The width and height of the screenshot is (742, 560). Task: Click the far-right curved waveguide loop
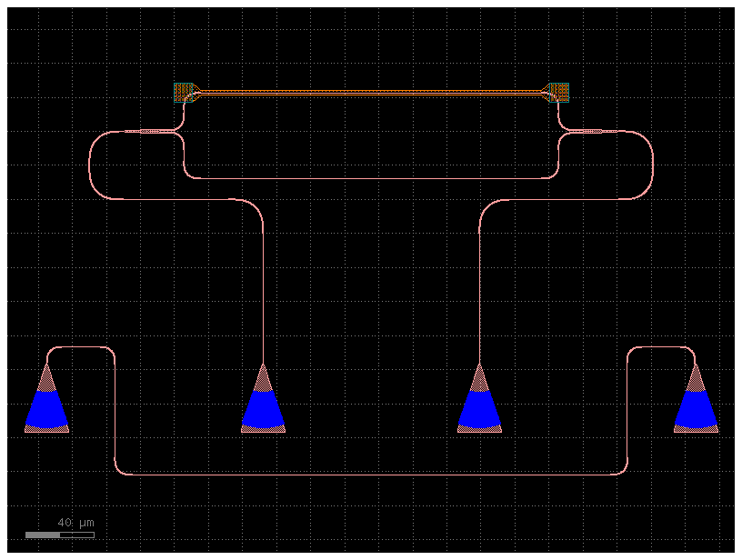(x=653, y=165)
